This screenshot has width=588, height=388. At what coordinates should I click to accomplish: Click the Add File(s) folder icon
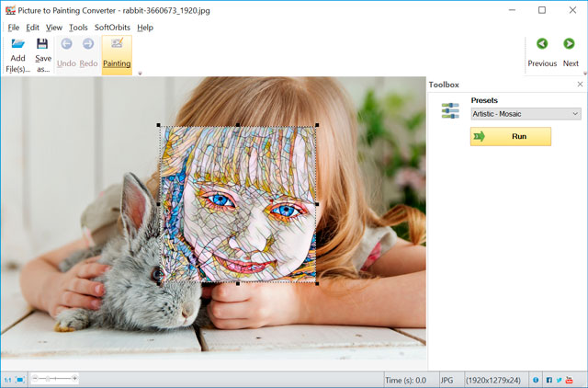17,44
